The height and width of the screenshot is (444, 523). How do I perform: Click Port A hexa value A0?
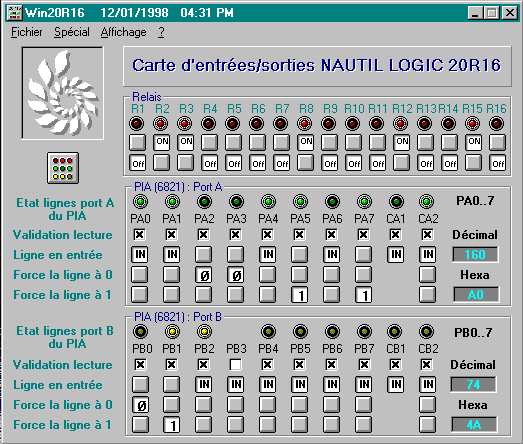point(476,295)
